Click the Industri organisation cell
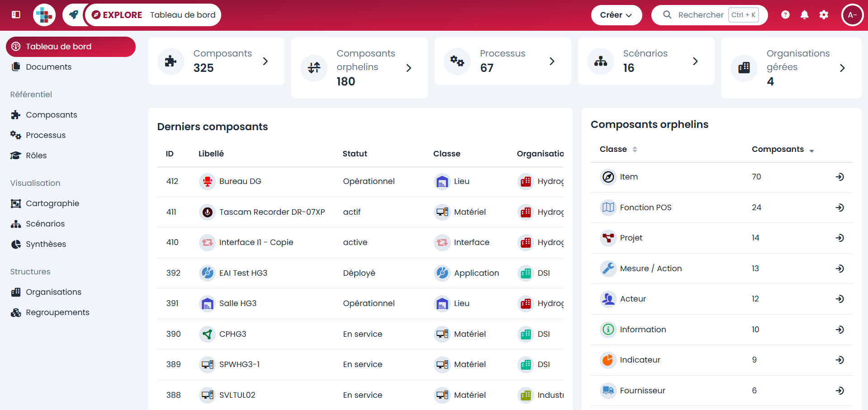Image resolution: width=868 pixels, height=410 pixels. [550, 395]
